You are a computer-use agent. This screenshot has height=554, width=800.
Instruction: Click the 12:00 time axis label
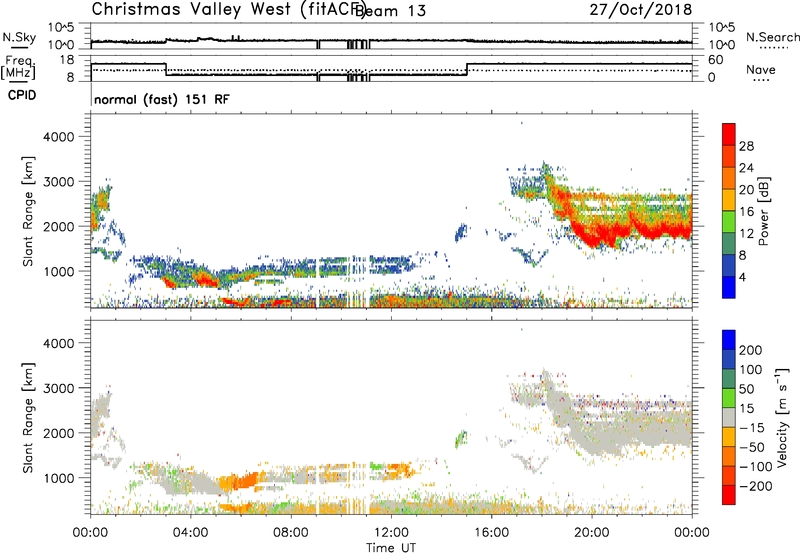tap(391, 533)
